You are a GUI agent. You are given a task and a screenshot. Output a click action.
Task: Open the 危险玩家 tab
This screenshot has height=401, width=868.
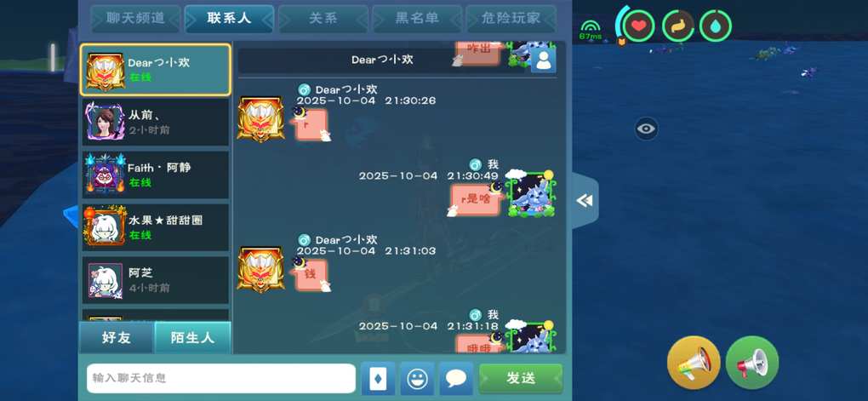(511, 18)
